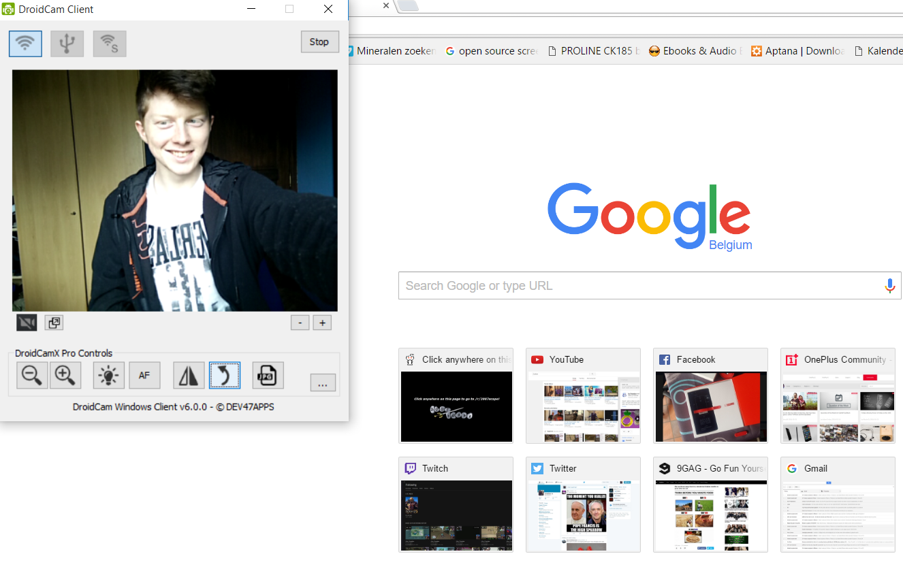The image size is (903, 588).
Task: Zoom in camera with DroidCamX control
Action: (65, 375)
